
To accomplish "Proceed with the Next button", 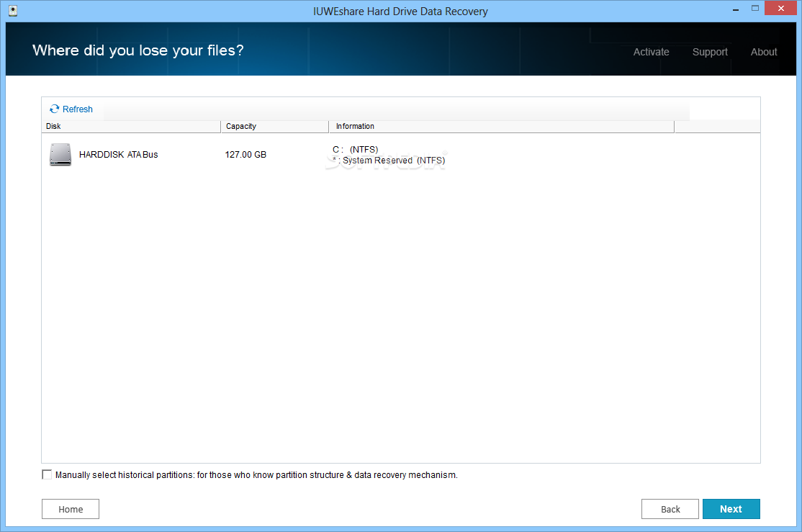I will (731, 509).
